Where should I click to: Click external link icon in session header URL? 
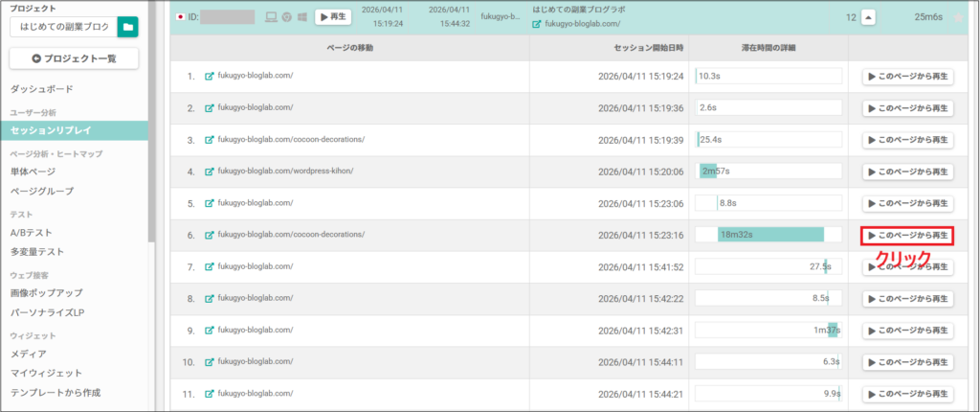point(537,24)
